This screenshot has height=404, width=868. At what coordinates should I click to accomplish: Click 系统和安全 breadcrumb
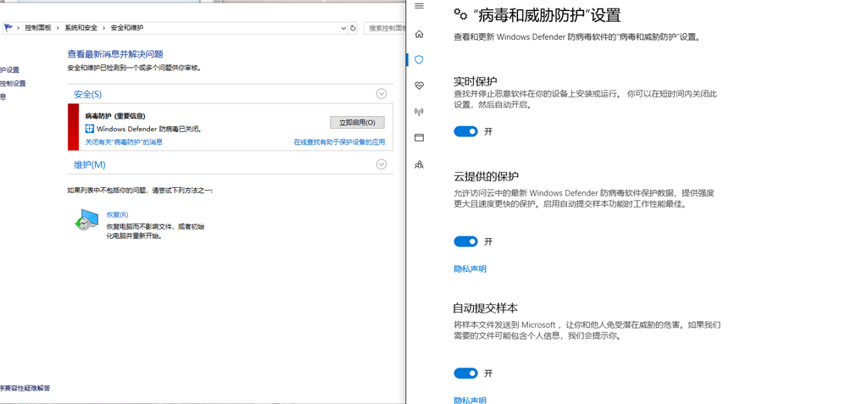tap(81, 28)
